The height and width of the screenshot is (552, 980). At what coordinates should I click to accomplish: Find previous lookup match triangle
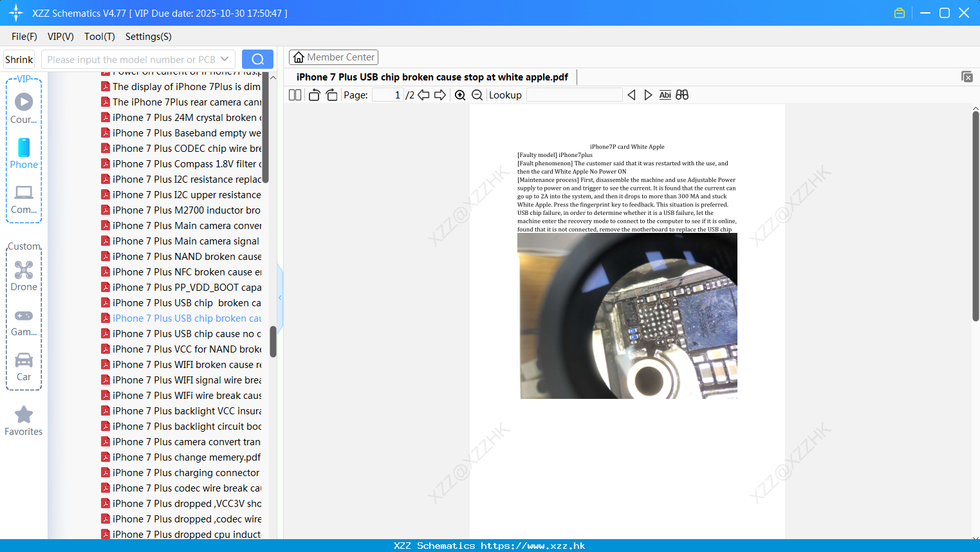[631, 95]
